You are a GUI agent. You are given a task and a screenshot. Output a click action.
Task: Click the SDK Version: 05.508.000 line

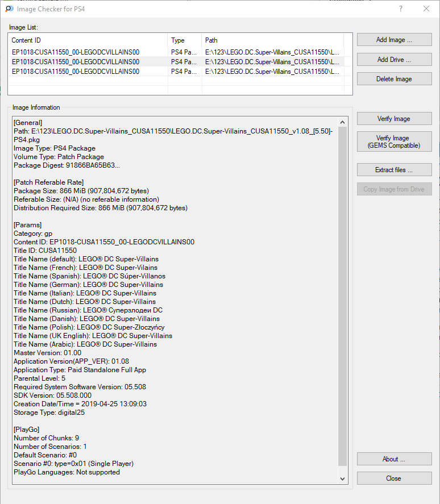53,395
